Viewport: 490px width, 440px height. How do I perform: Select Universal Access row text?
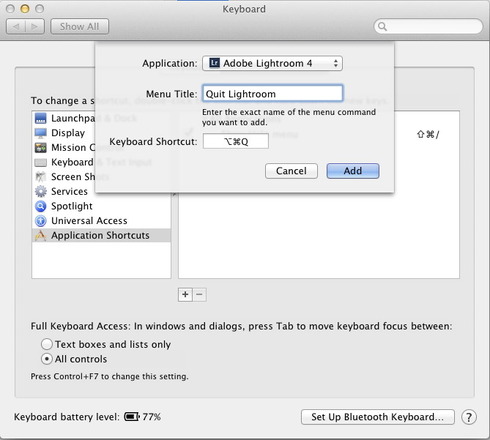tap(89, 221)
